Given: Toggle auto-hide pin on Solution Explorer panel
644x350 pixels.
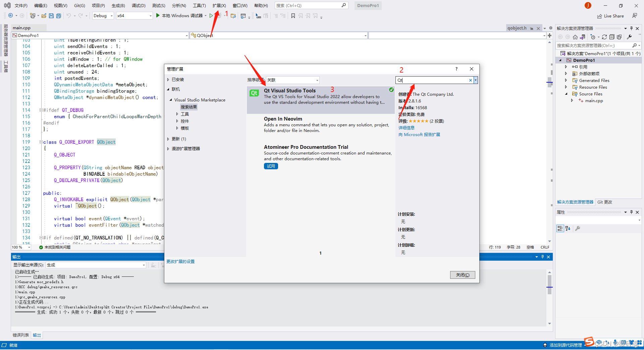Looking at the screenshot, I should (x=631, y=28).
